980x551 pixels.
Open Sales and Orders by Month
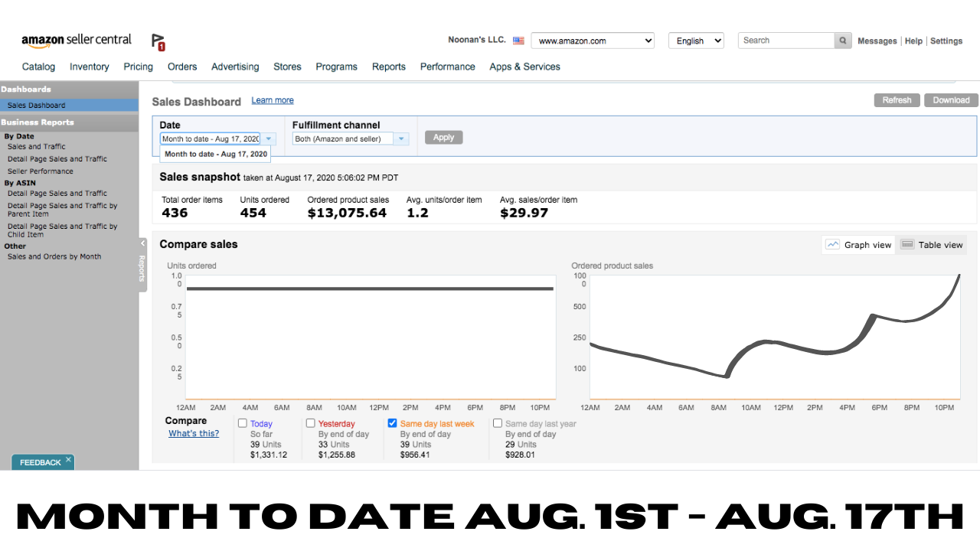[54, 257]
